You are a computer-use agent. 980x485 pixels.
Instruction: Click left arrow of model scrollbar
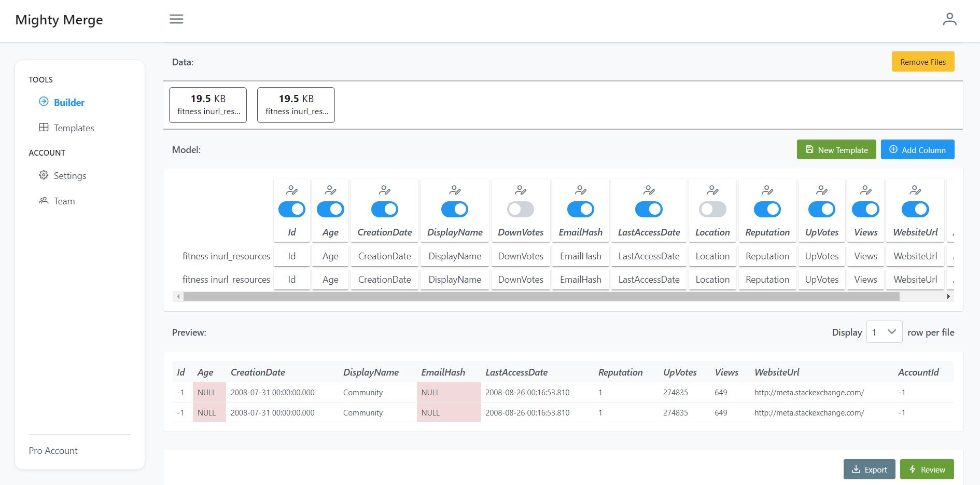(x=178, y=297)
